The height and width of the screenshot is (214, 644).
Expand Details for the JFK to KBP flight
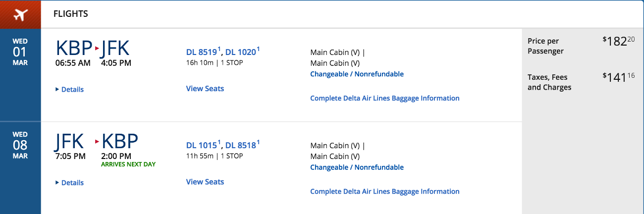pyautogui.click(x=69, y=183)
